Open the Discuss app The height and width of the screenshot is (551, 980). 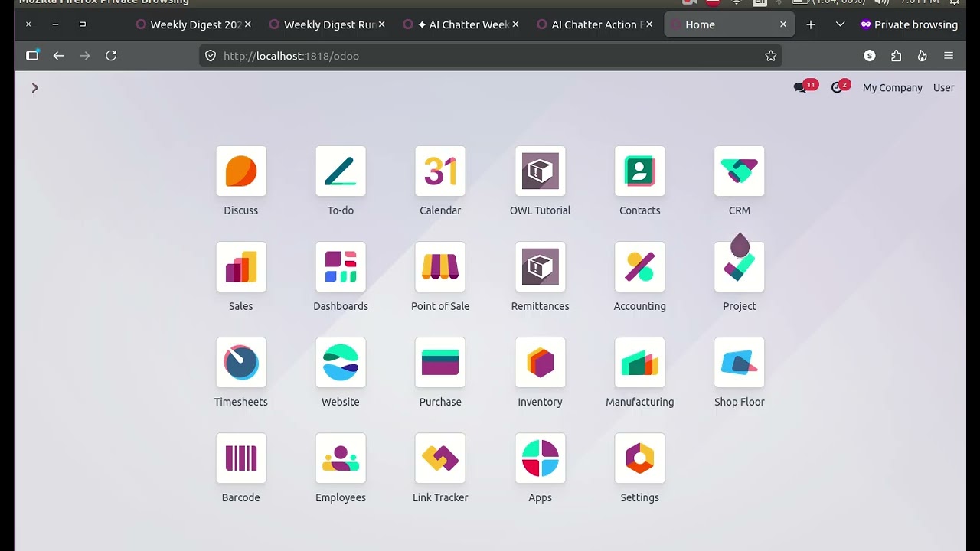tap(241, 171)
